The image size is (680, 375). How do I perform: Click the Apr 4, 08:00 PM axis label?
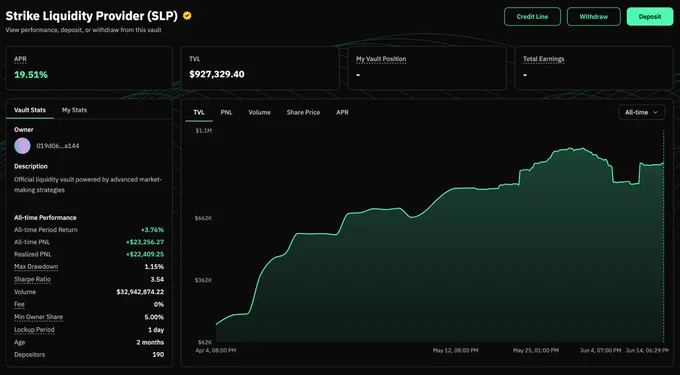tap(216, 350)
